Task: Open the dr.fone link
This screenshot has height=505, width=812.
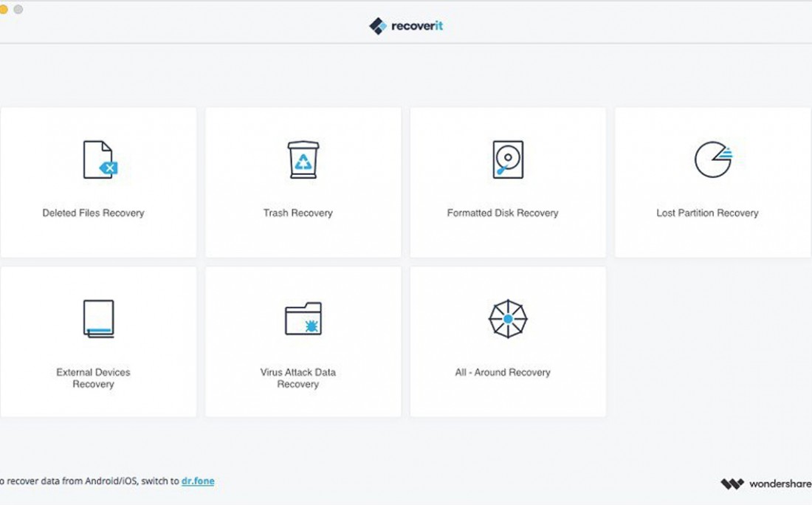Action: pyautogui.click(x=197, y=481)
